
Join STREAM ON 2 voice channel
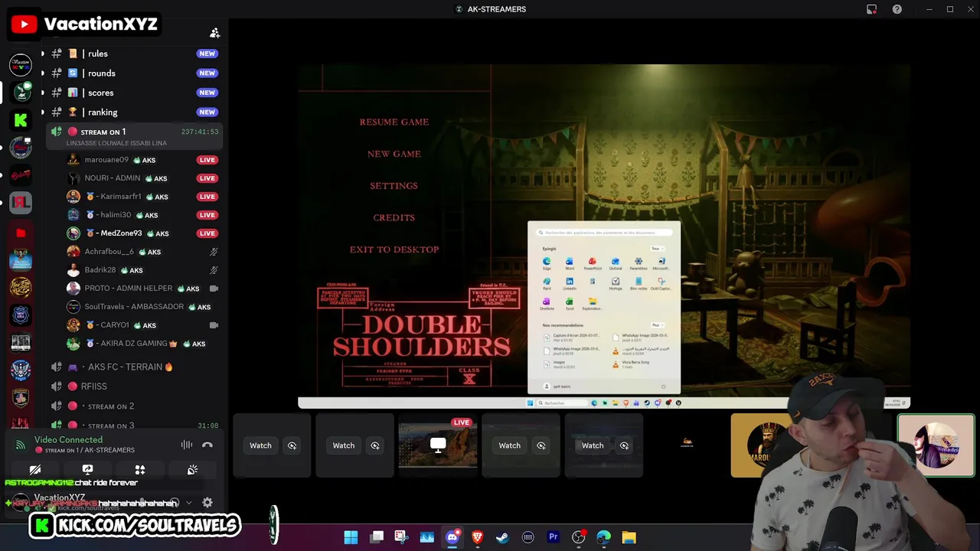click(x=134, y=406)
